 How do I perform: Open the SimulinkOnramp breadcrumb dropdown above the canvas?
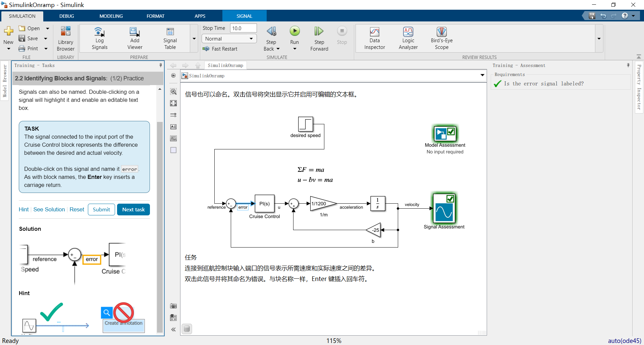pos(482,75)
